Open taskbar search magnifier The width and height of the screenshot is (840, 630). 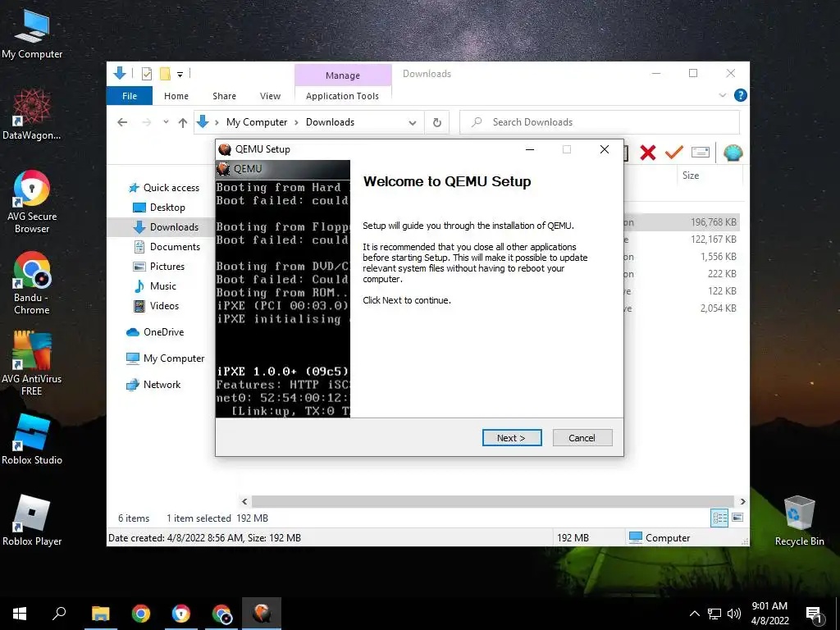pos(59,614)
